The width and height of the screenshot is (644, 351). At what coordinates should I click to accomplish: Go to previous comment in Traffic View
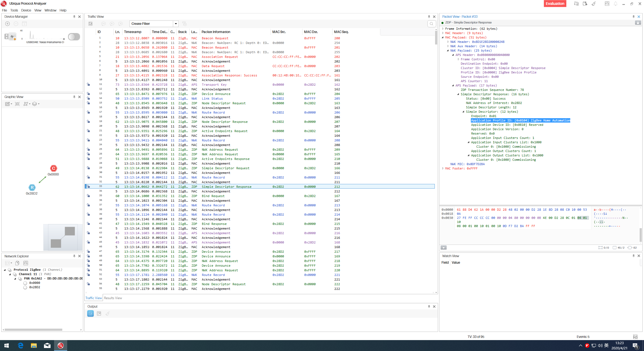pos(112,24)
